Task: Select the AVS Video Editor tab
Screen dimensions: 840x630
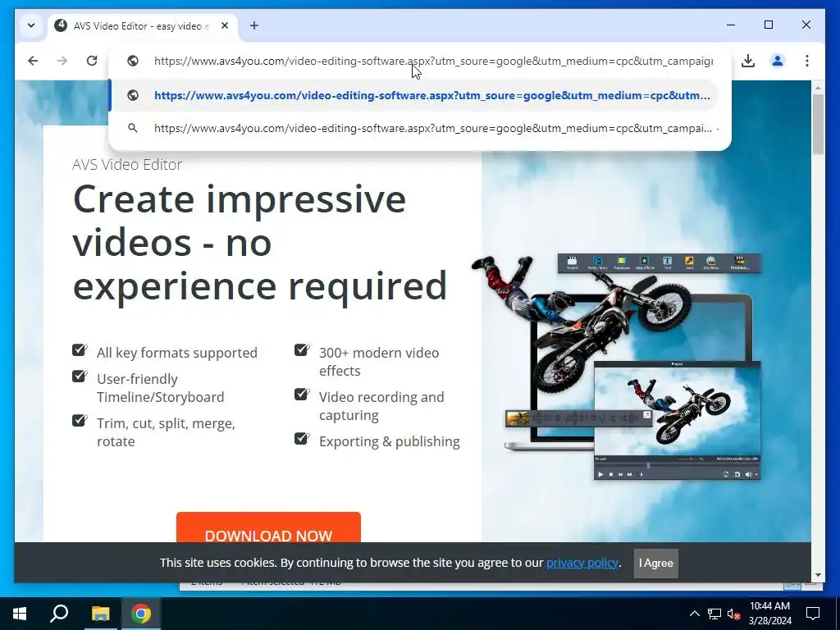Action: tap(143, 25)
